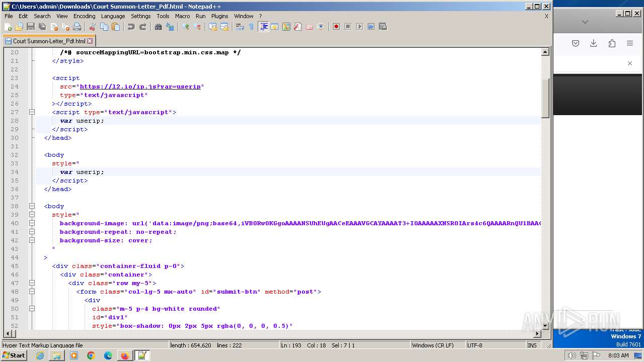This screenshot has height=362, width=644.
Task: Click the horizontal scrollbar left arrow
Action: pyautogui.click(x=7, y=333)
